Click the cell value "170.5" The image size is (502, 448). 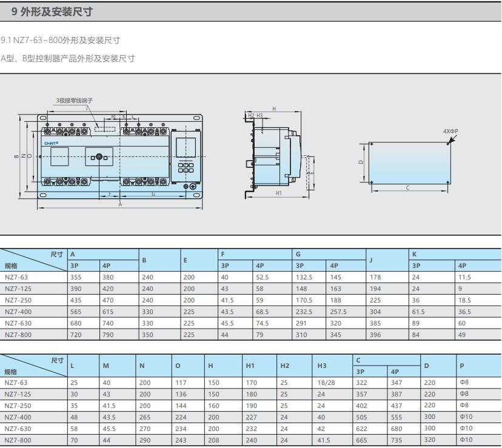(304, 300)
